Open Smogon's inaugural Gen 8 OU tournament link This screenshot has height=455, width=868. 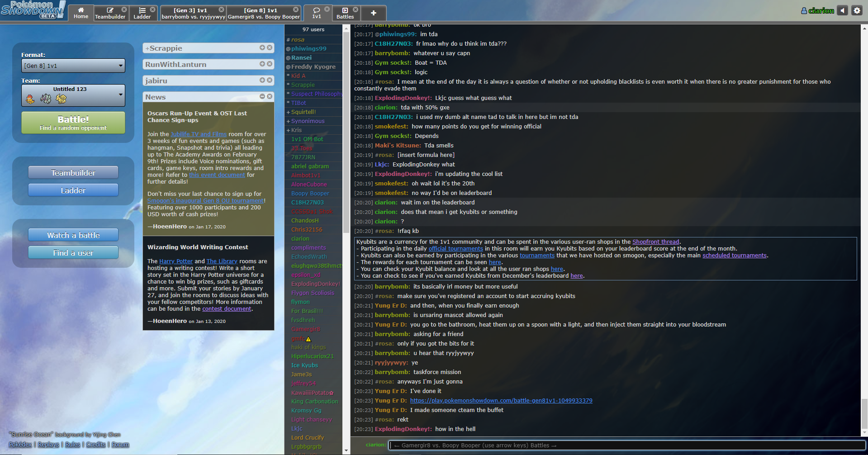pyautogui.click(x=205, y=201)
